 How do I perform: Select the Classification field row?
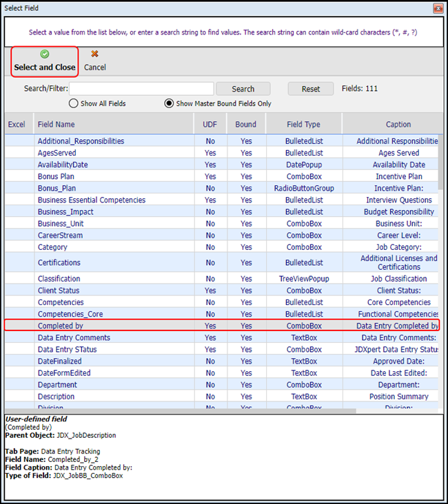coord(221,279)
